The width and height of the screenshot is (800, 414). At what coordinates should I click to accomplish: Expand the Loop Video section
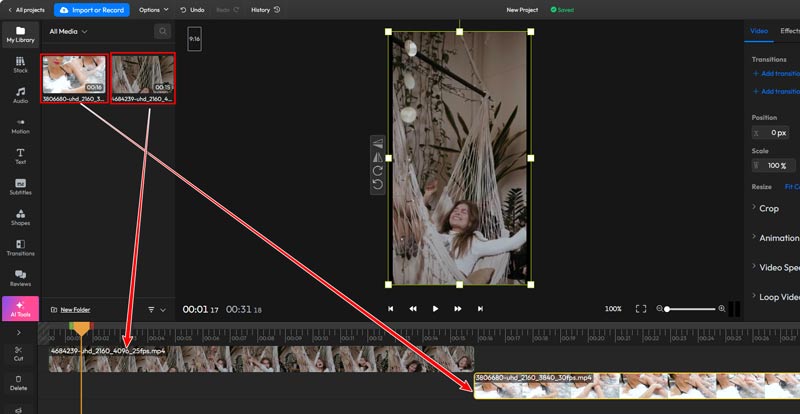(776, 297)
